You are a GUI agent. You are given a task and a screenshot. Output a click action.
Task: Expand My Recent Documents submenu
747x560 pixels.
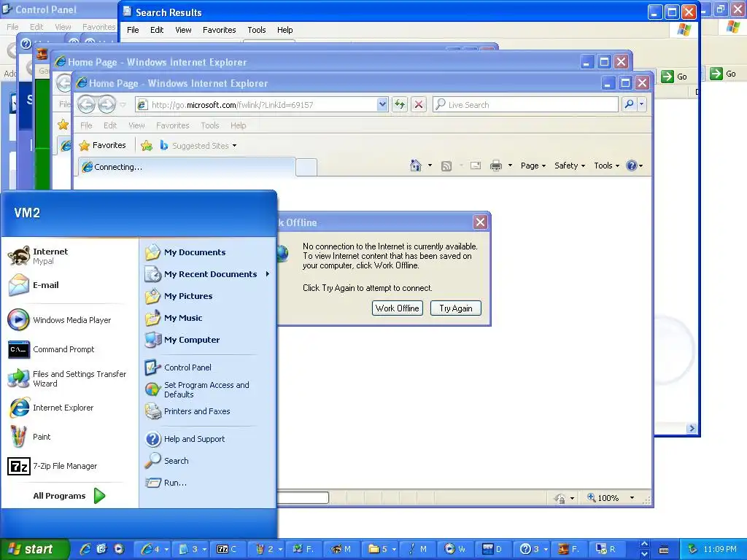pos(208,274)
